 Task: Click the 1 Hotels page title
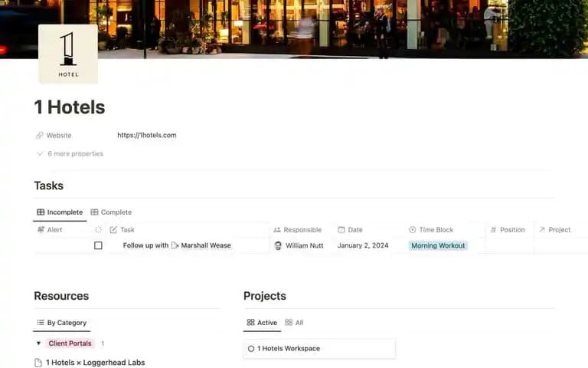click(70, 107)
